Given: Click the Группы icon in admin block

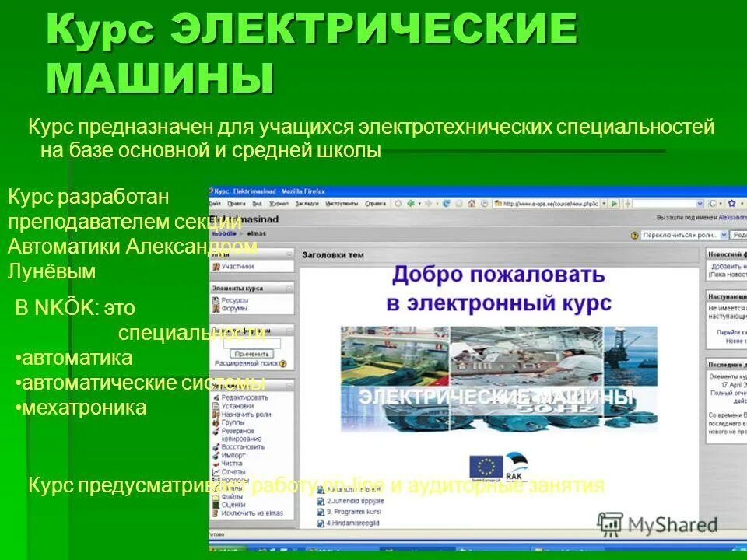Looking at the screenshot, I should pyautogui.click(x=216, y=423).
